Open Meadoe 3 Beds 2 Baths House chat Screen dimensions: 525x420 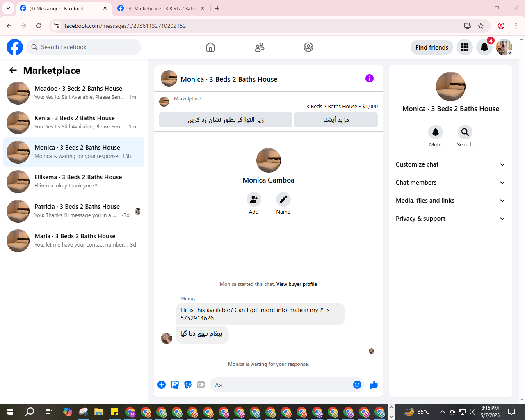pyautogui.click(x=74, y=93)
